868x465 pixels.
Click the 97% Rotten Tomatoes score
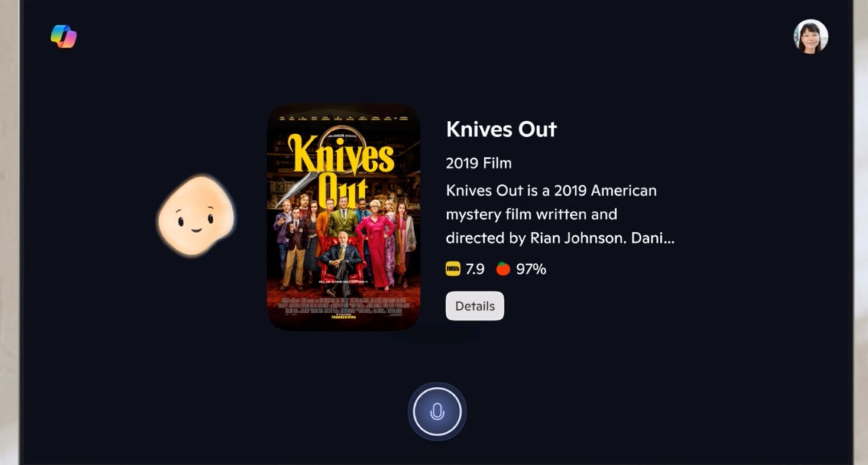531,269
